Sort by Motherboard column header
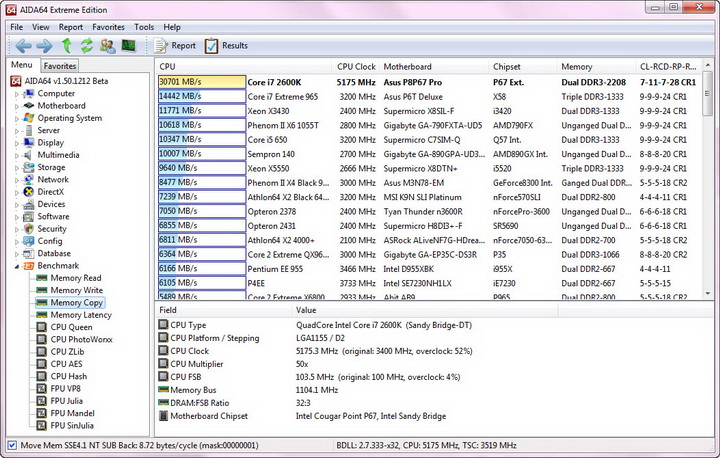Image resolution: width=720 pixels, height=458 pixels. (x=434, y=67)
